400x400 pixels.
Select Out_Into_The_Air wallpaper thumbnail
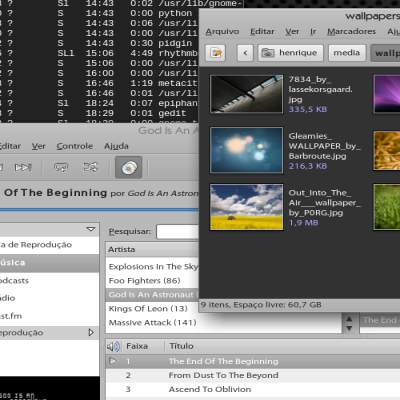[247, 207]
